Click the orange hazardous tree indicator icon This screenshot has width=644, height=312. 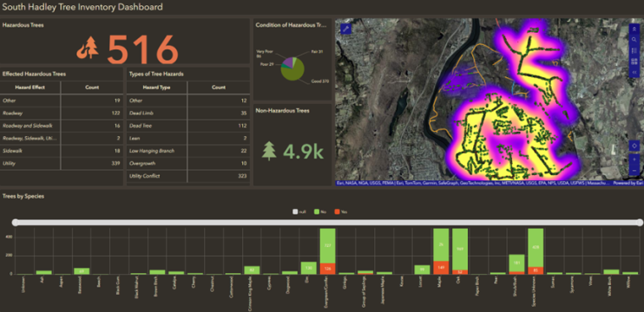click(x=88, y=47)
